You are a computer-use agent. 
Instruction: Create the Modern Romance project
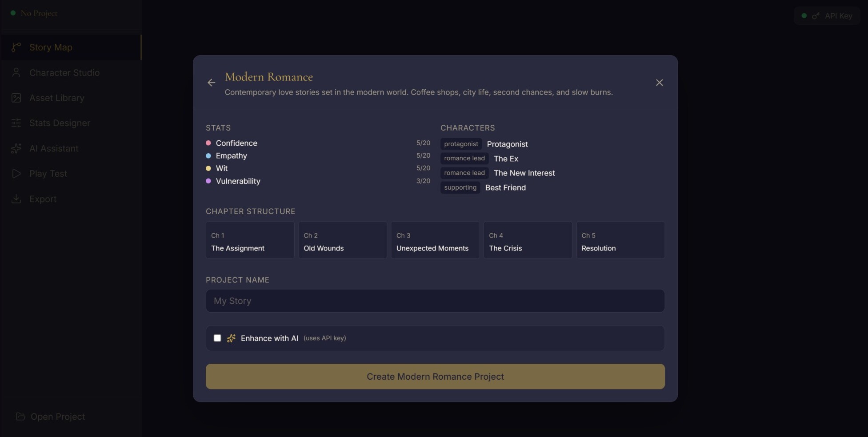click(x=435, y=376)
